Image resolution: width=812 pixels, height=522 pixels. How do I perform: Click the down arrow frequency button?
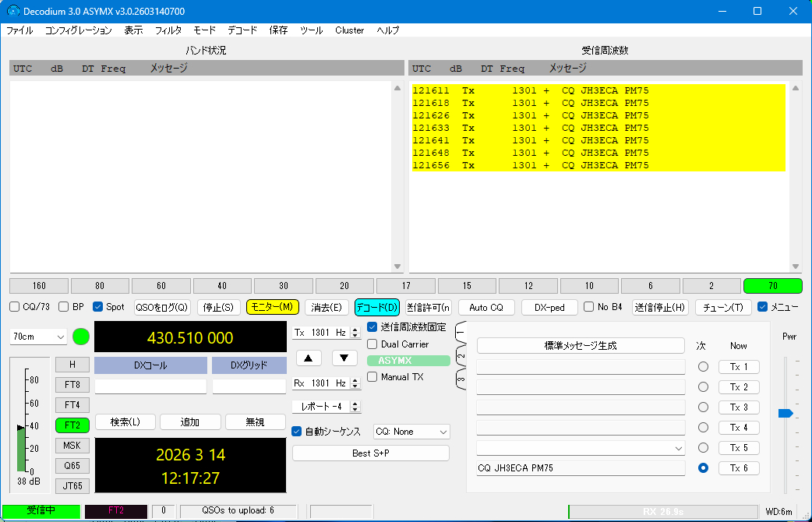[344, 358]
